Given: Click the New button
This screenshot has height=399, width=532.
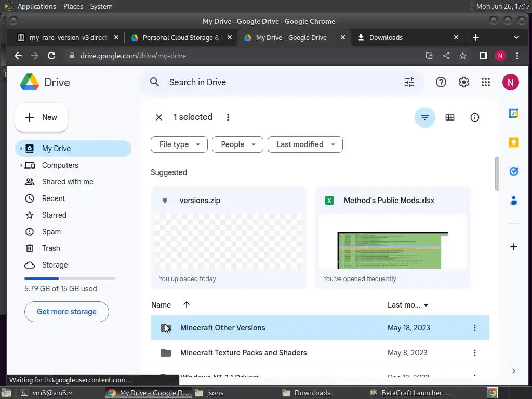Looking at the screenshot, I should (x=41, y=117).
